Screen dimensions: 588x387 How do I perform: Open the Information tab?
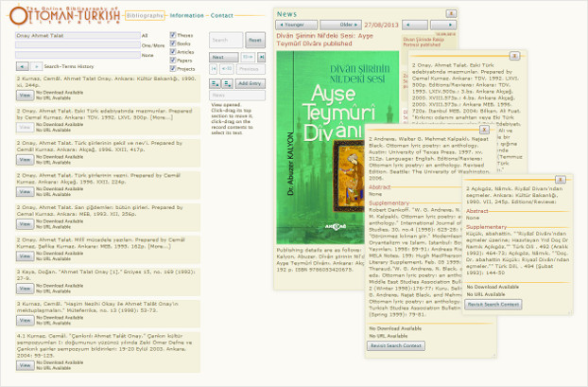tap(187, 15)
